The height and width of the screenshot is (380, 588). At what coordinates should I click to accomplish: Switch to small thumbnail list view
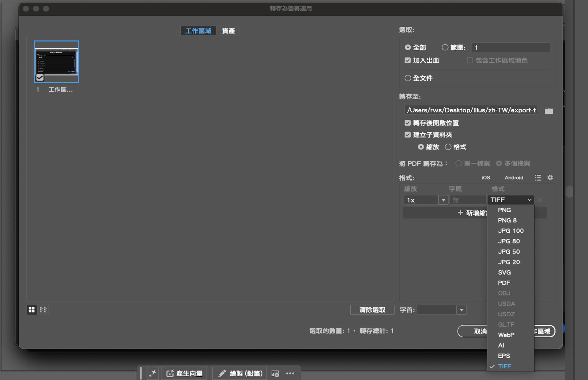(43, 310)
